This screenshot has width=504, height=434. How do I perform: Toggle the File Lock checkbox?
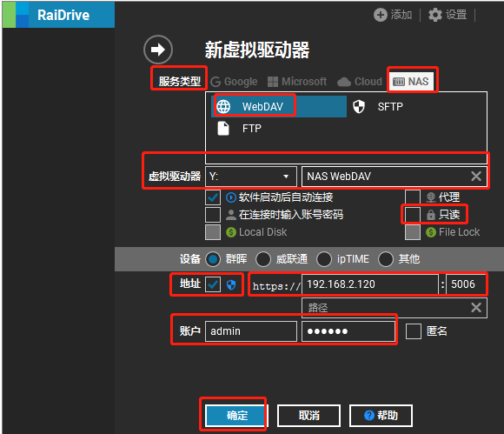pos(413,232)
